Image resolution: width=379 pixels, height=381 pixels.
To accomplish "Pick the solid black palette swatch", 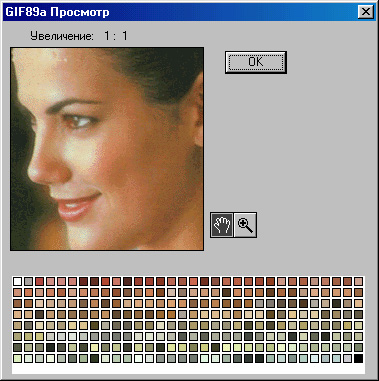I will click(358, 359).
